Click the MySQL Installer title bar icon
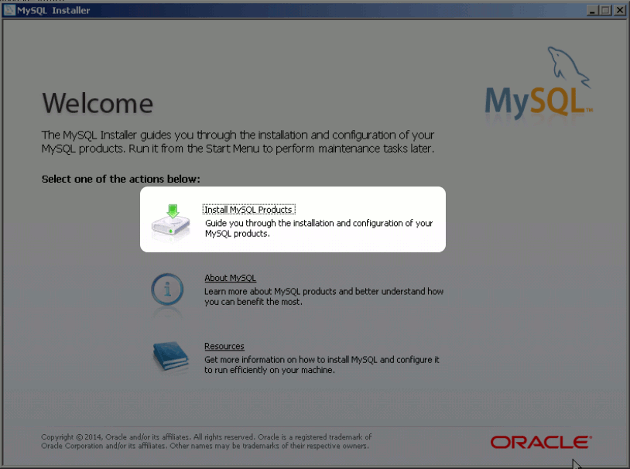This screenshot has width=630, height=469. tap(9, 10)
